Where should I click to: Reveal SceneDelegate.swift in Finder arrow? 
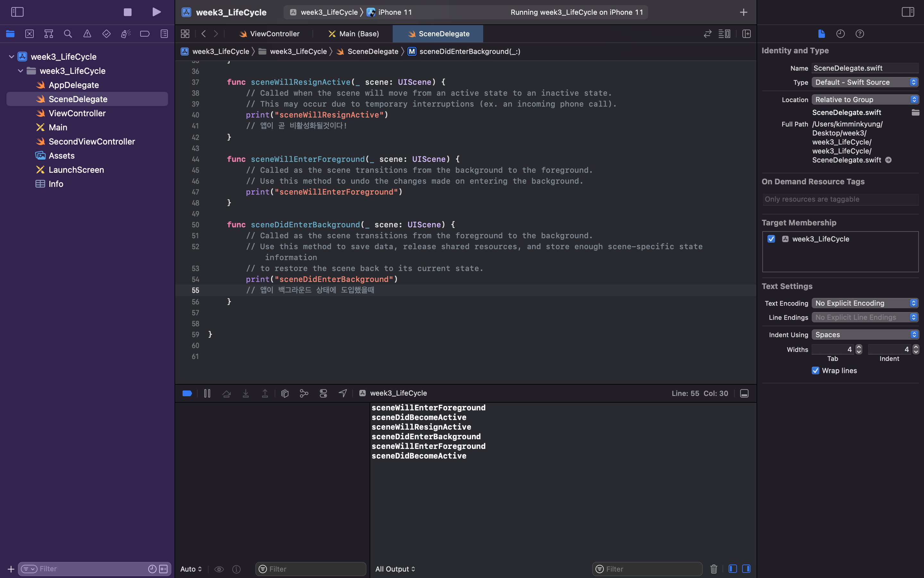888,160
